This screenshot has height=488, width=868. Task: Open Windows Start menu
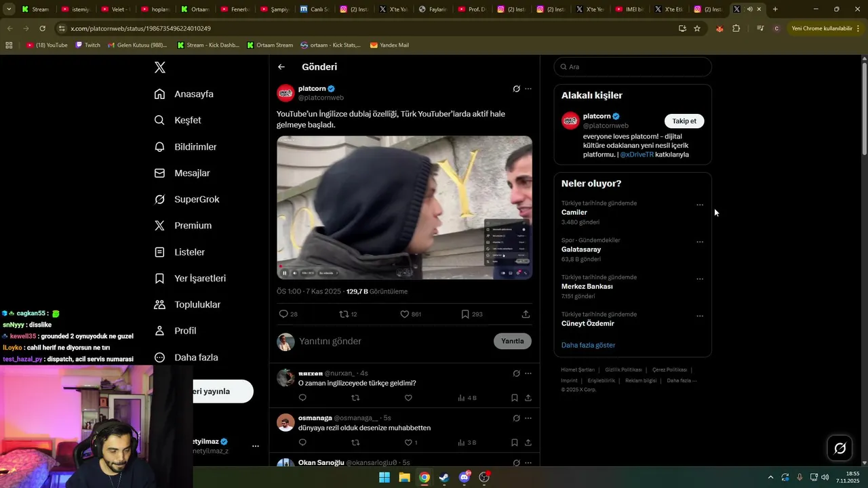tap(384, 477)
